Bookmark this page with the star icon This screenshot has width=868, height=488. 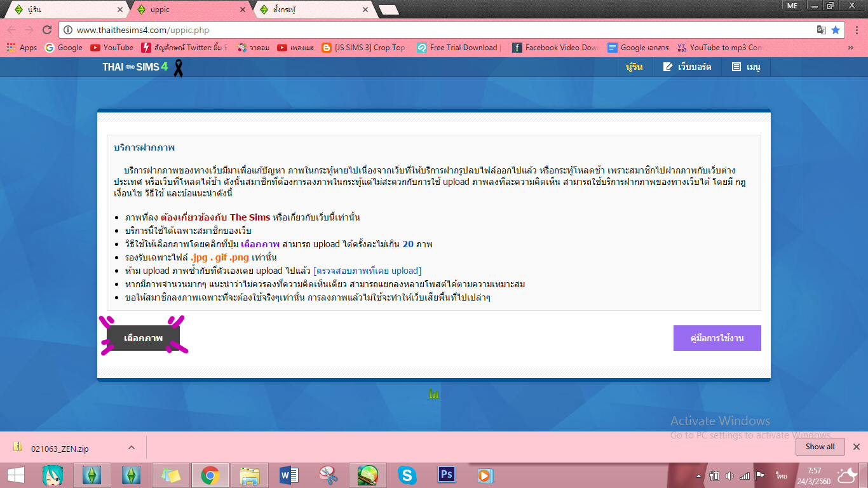836,30
